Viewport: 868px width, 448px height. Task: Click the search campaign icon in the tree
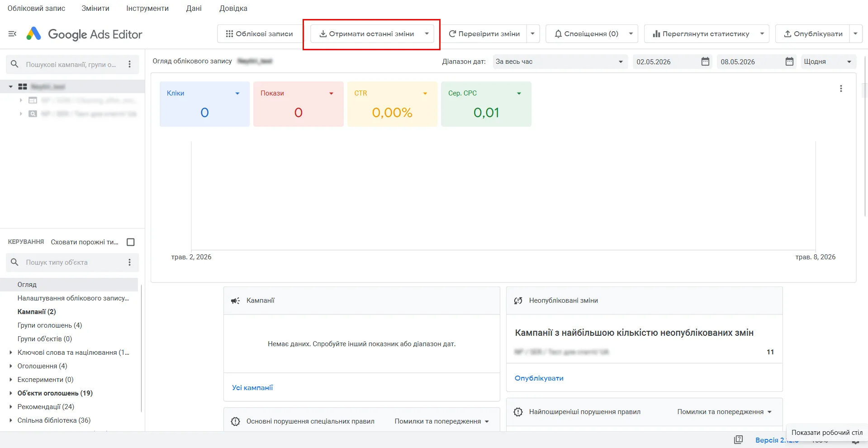coord(33,114)
